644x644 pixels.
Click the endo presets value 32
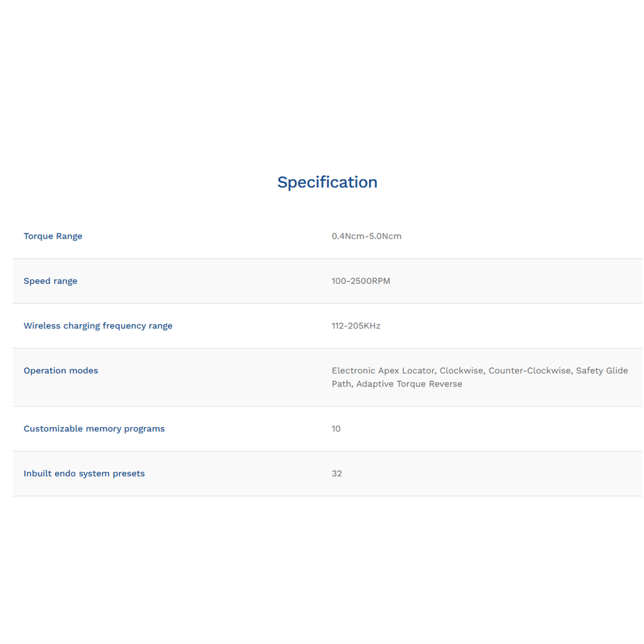(x=337, y=473)
